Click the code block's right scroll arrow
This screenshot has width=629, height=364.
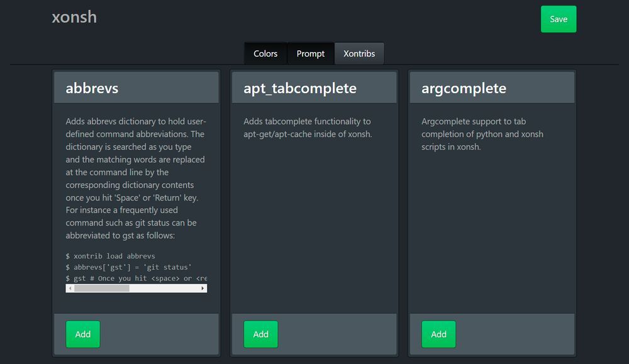click(x=203, y=289)
